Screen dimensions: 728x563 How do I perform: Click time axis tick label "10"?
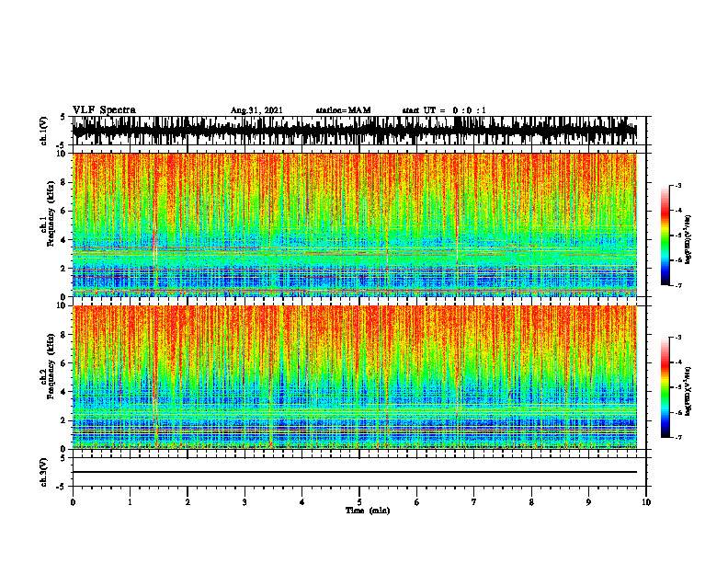click(646, 502)
